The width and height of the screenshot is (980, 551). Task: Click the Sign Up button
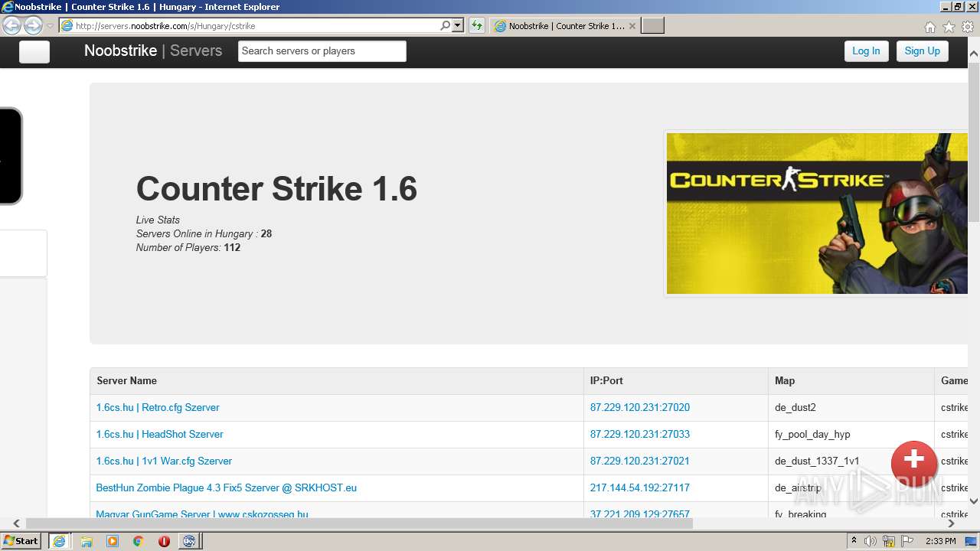(x=922, y=51)
